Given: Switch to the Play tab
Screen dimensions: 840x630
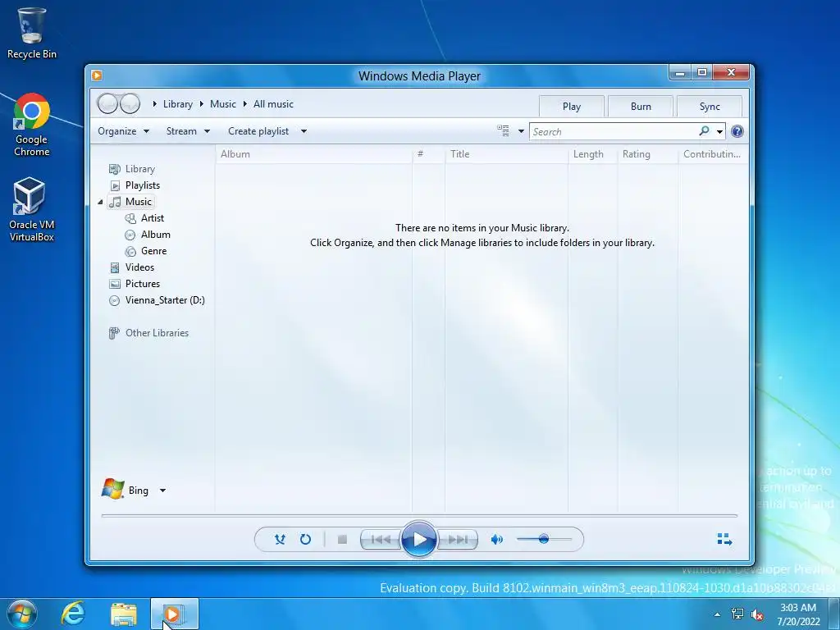Looking at the screenshot, I should [x=572, y=107].
